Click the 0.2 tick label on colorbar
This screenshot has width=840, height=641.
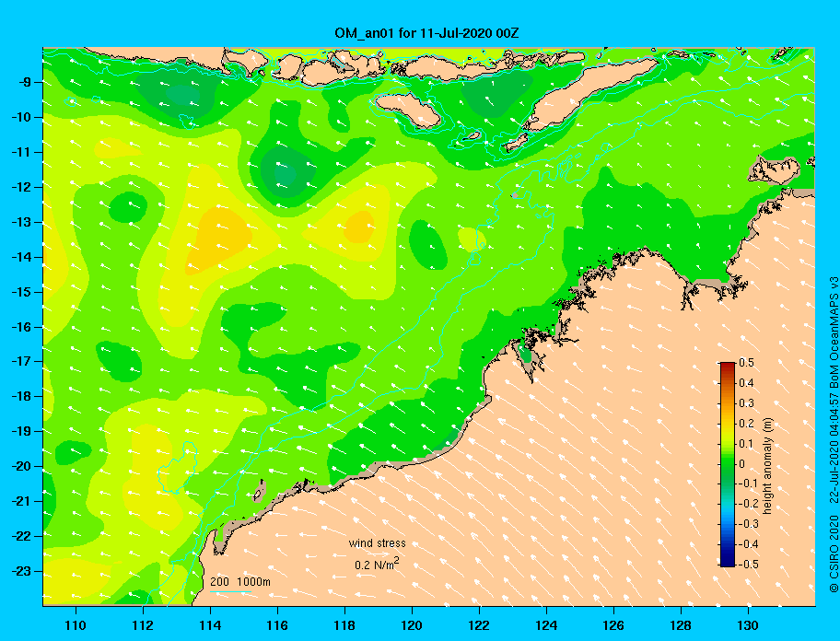[746, 424]
